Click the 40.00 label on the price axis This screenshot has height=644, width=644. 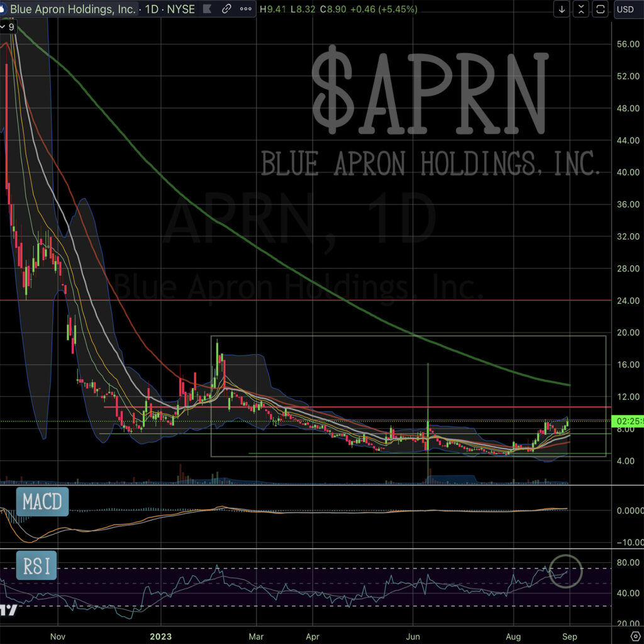(628, 172)
